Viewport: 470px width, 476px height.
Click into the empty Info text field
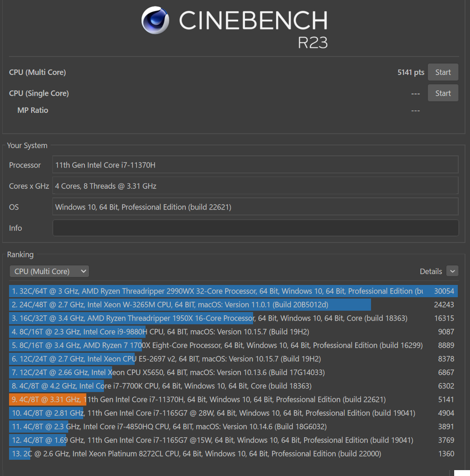[255, 228]
